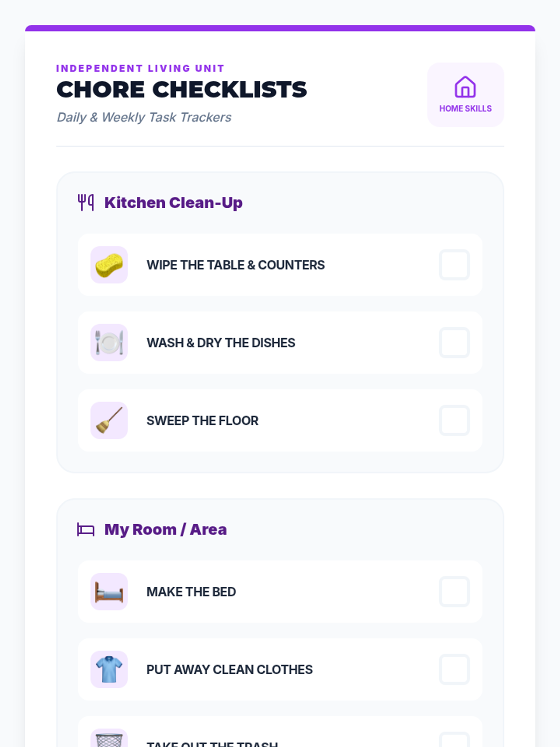Image resolution: width=560 pixels, height=747 pixels.
Task: Click the blue shirt icon
Action: 109,669
